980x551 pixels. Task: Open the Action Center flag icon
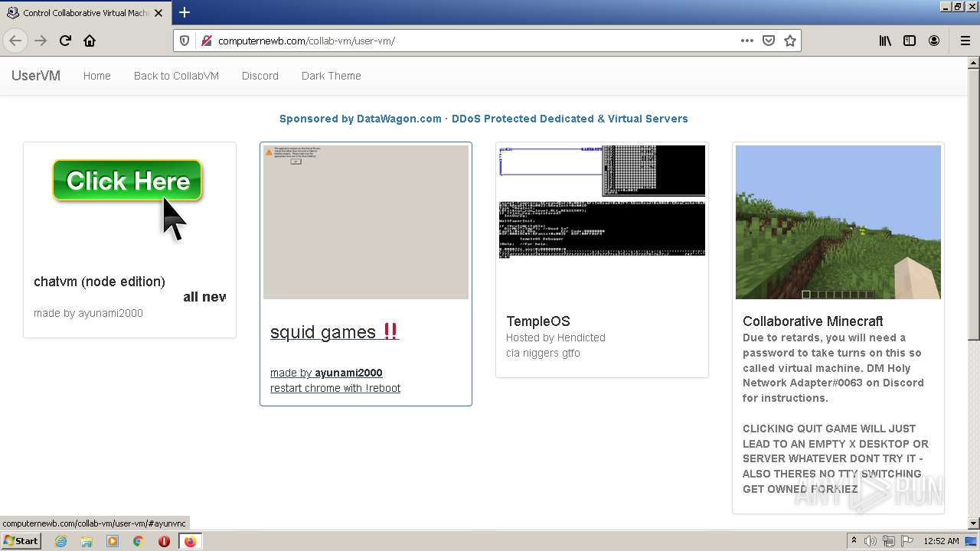[907, 541]
